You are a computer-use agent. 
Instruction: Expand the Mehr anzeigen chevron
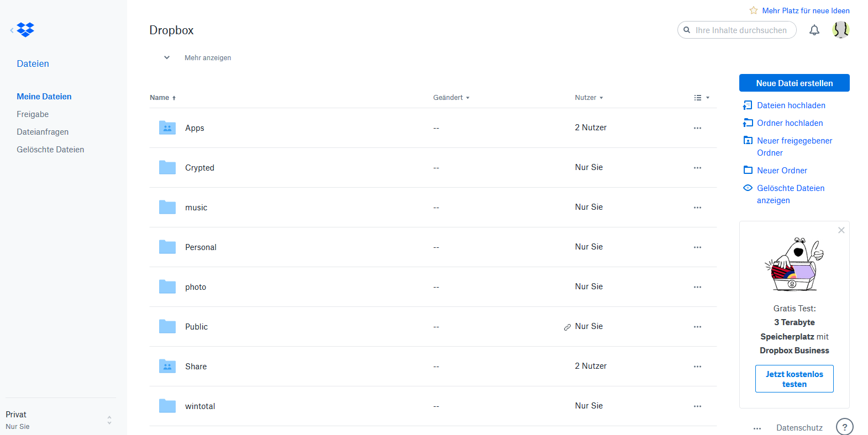tap(167, 57)
